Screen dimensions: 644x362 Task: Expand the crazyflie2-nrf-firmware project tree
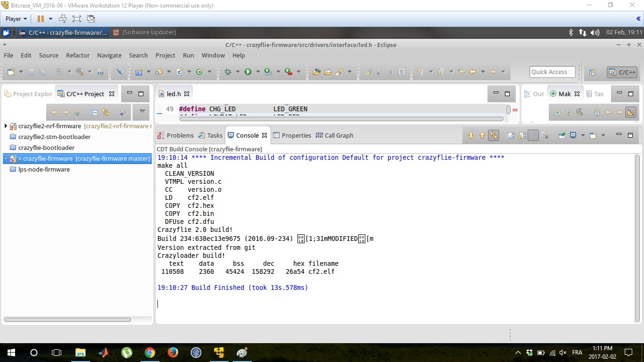[6, 126]
